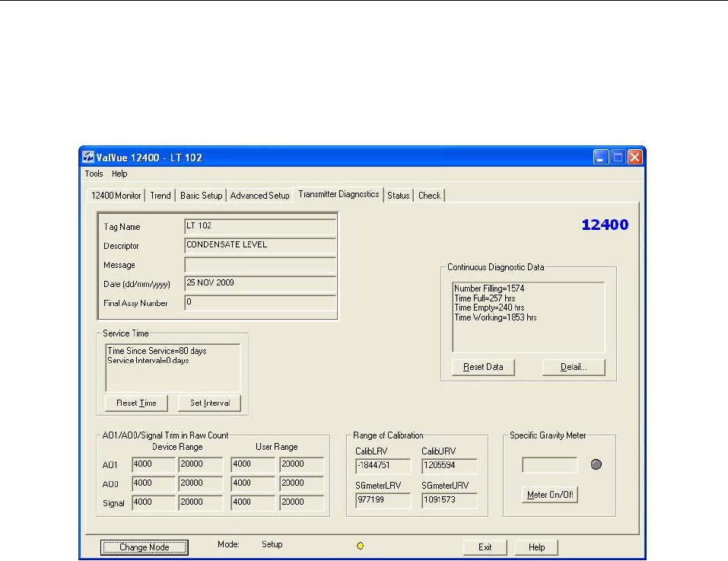
Task: Click the SGmeterURV value field
Action: (450, 500)
